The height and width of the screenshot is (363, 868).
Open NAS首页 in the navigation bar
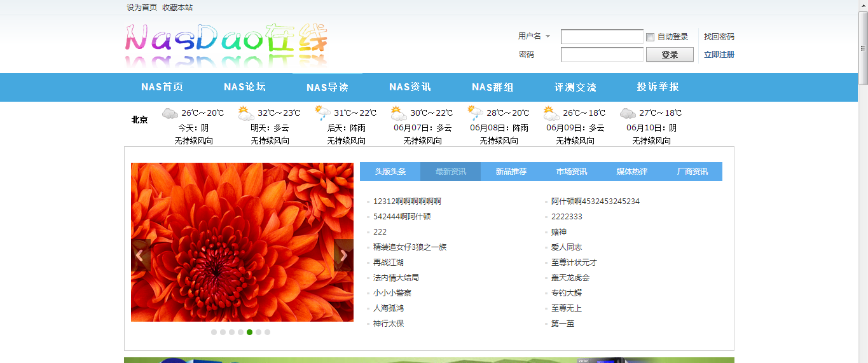[x=162, y=87]
